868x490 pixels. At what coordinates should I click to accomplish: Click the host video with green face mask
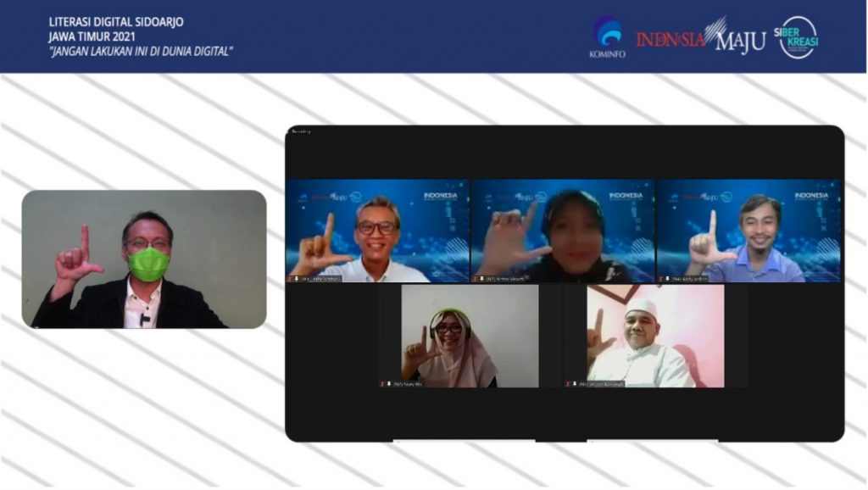click(x=144, y=259)
